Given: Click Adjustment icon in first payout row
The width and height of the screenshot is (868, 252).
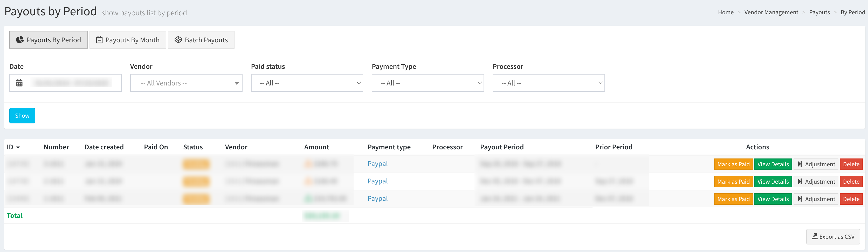Looking at the screenshot, I should point(800,164).
